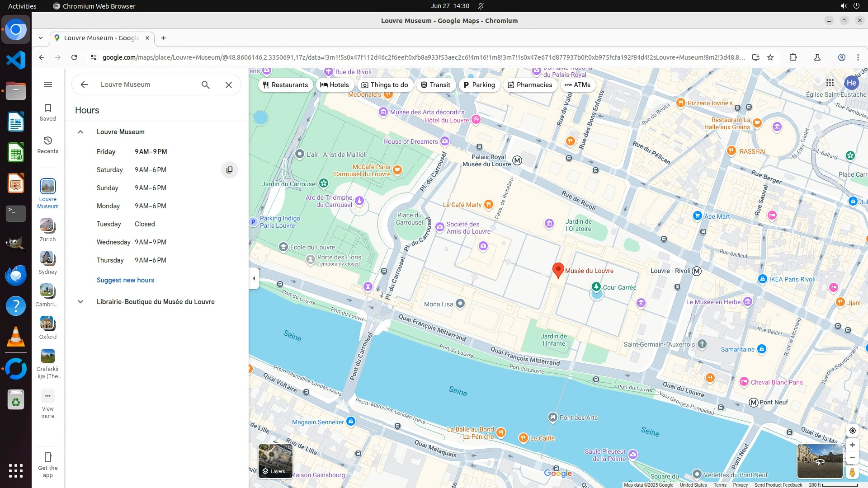The image size is (868, 488).
Task: Click the my location target icon
Action: coord(852,431)
